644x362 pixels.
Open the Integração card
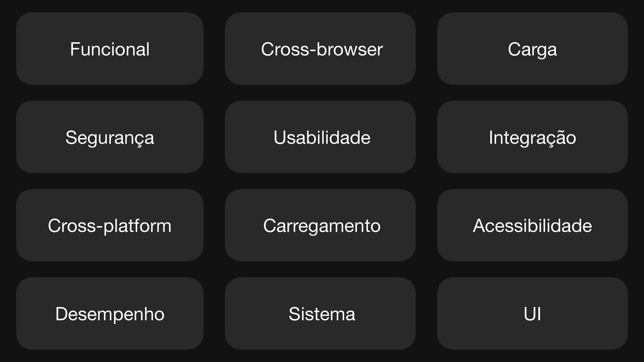(x=532, y=137)
